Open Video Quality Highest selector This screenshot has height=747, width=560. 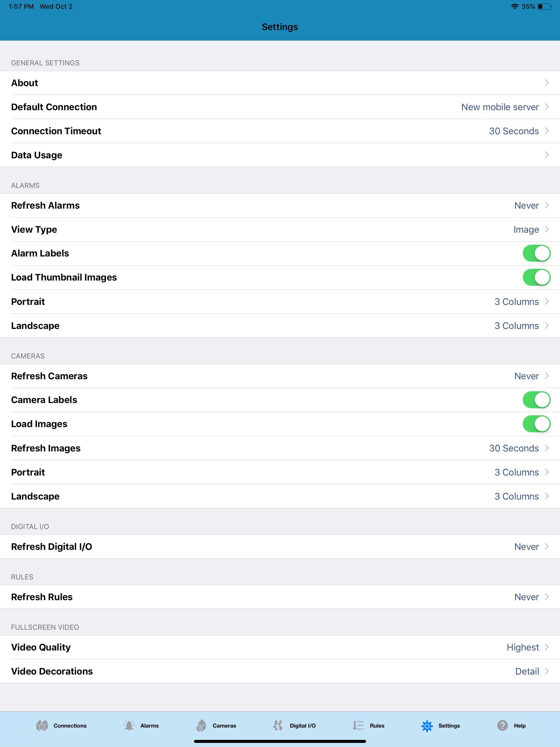coord(280,647)
